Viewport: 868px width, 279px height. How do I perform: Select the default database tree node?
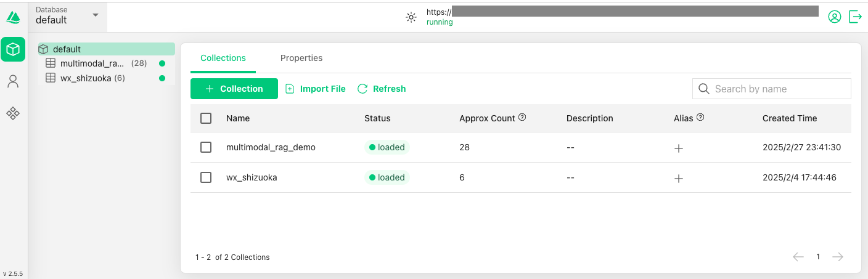(x=67, y=49)
